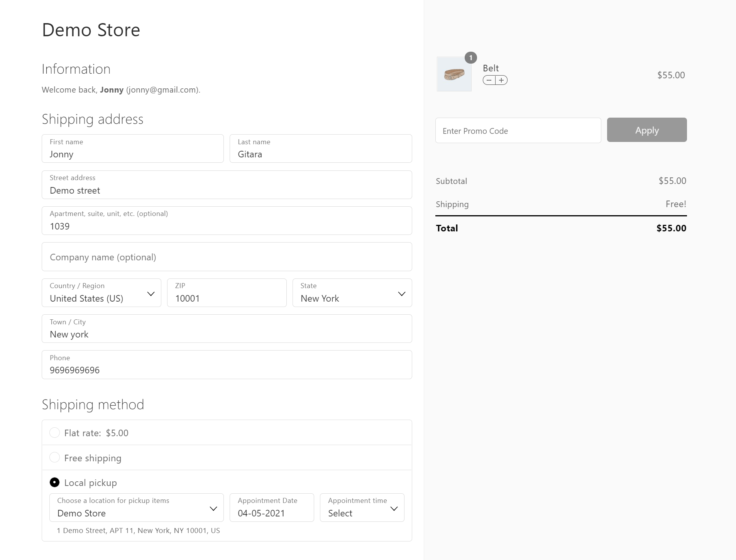736x560 pixels.
Task: Increase Belt quantity with plus button
Action: [x=501, y=80]
